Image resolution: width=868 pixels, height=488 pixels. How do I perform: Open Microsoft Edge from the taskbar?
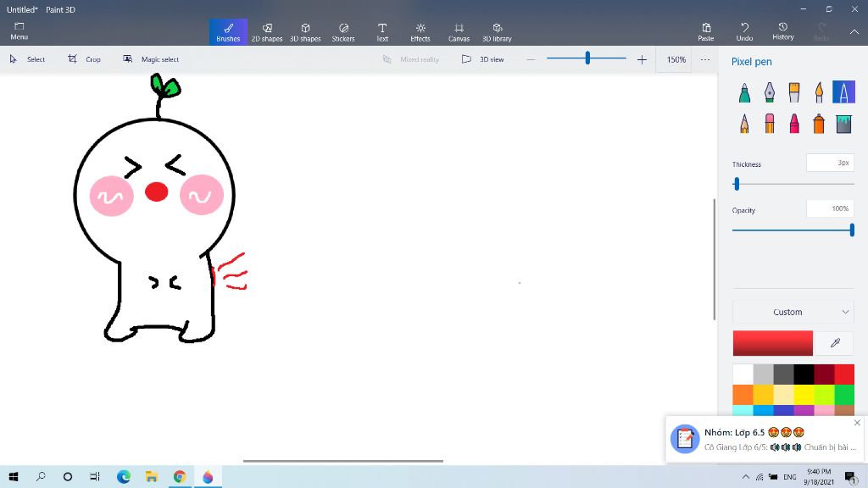[x=124, y=476]
